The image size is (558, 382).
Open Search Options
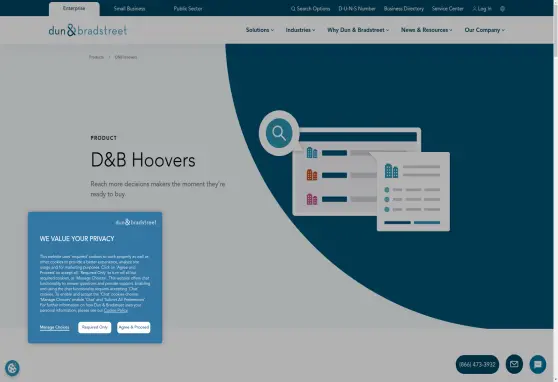[311, 9]
